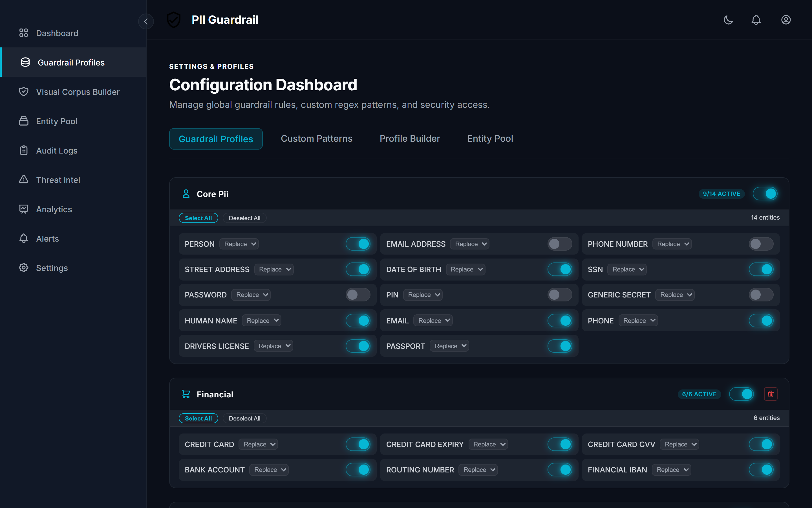Switch to the Guardrail Profiles tab
This screenshot has width=812, height=508.
coord(216,139)
